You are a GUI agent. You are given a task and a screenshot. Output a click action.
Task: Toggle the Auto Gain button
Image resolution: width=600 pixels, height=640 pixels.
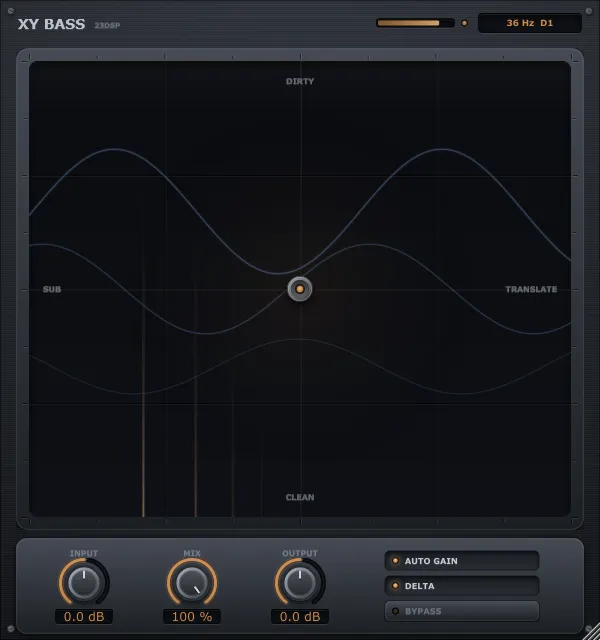[462, 561]
